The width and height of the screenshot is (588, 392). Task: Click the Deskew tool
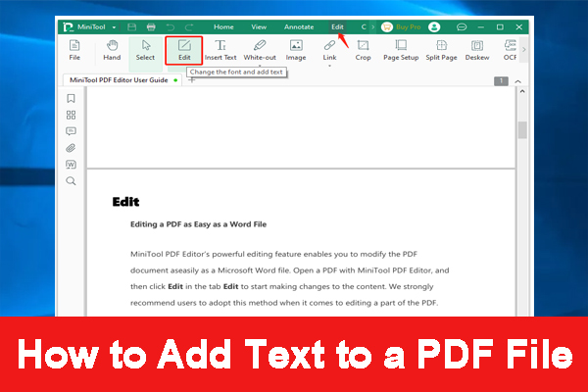(x=477, y=50)
